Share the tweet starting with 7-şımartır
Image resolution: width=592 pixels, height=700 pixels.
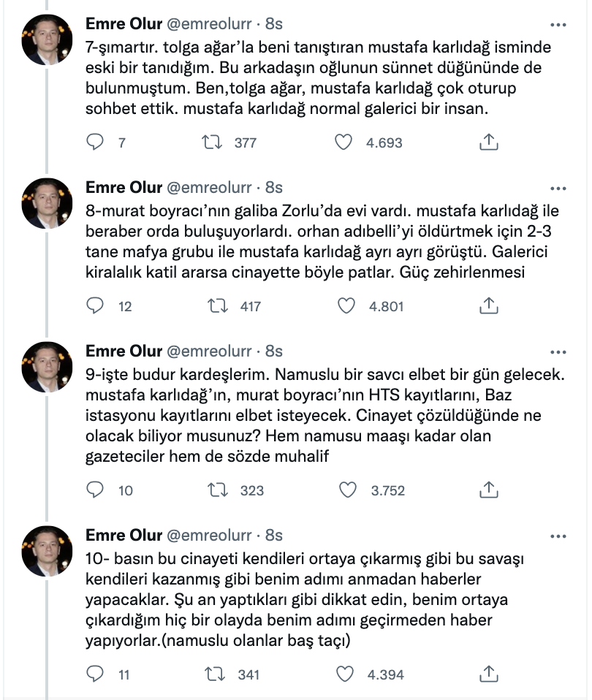click(488, 142)
